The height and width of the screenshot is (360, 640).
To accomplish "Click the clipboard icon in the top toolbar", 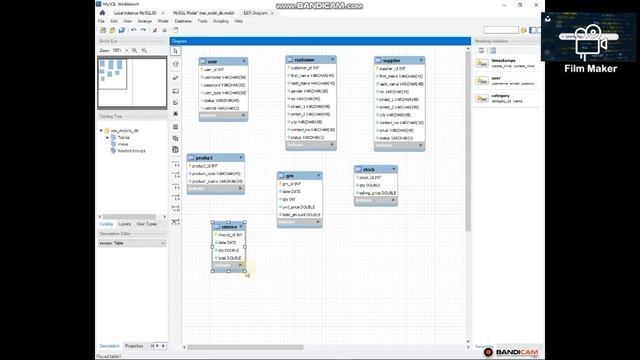I will click(x=176, y=30).
